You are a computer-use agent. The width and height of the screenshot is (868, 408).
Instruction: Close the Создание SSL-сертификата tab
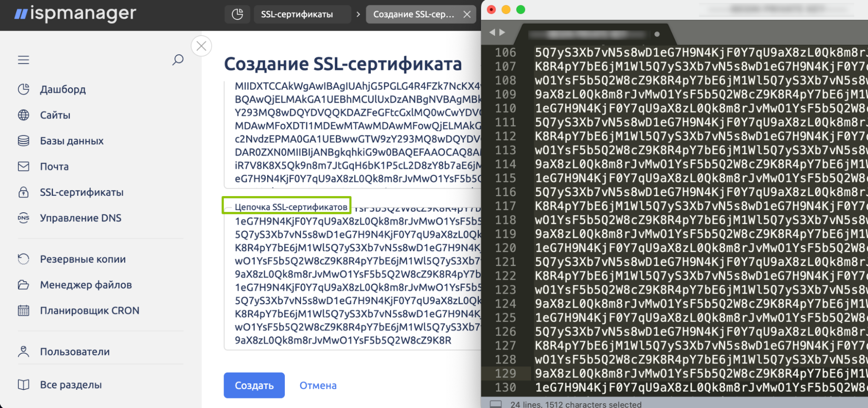pos(467,14)
